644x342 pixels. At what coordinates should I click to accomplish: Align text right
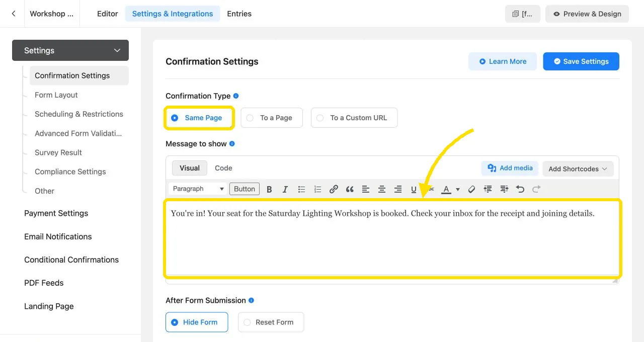tap(398, 189)
